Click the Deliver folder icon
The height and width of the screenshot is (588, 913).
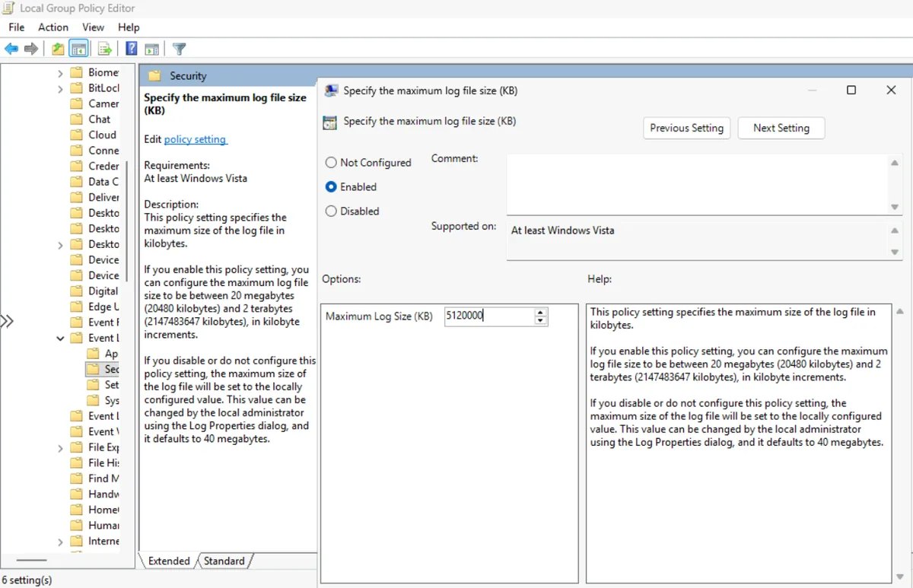tap(76, 197)
